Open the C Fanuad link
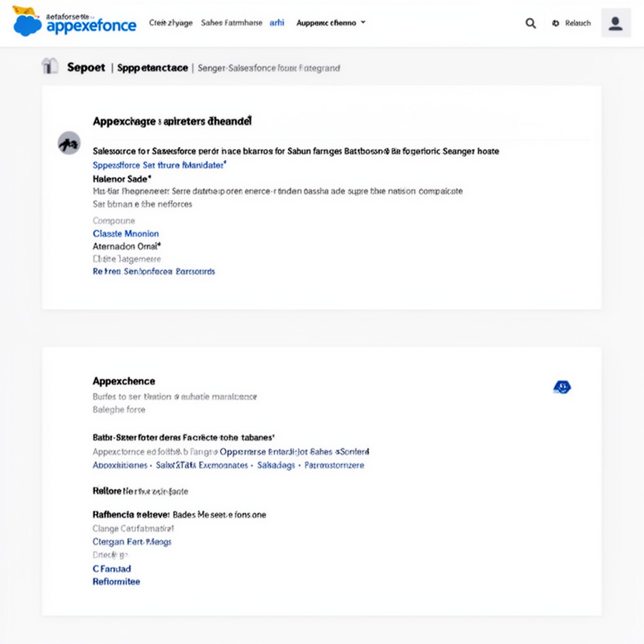This screenshot has width=644, height=644. [112, 569]
